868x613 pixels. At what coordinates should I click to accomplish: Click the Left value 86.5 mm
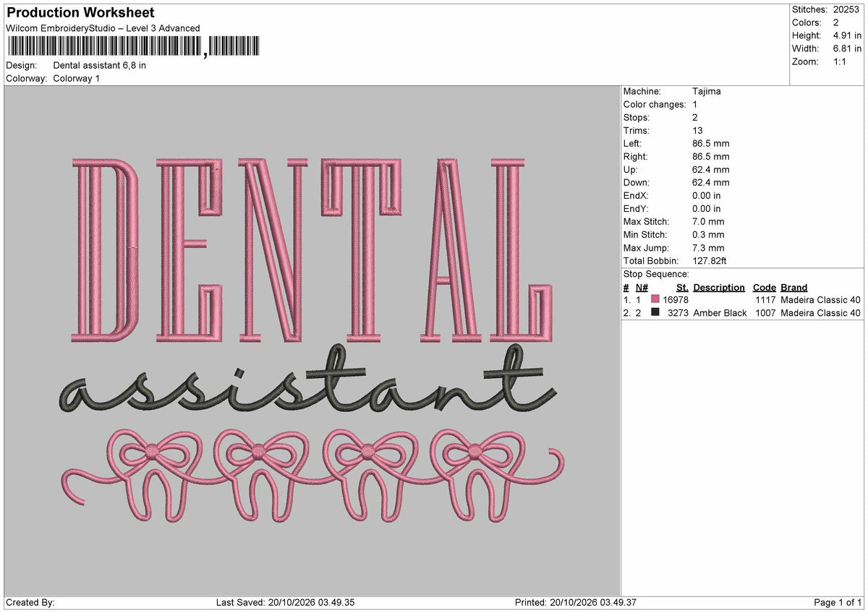pyautogui.click(x=711, y=143)
